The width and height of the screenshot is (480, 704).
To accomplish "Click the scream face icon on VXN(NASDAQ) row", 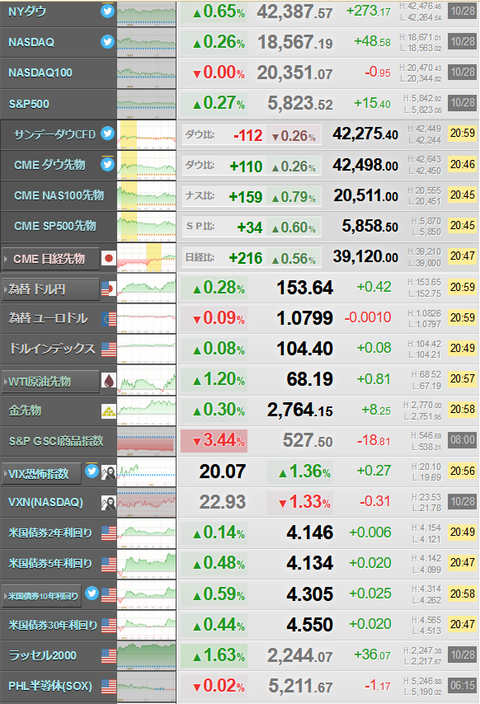I will pyautogui.click(x=108, y=503).
